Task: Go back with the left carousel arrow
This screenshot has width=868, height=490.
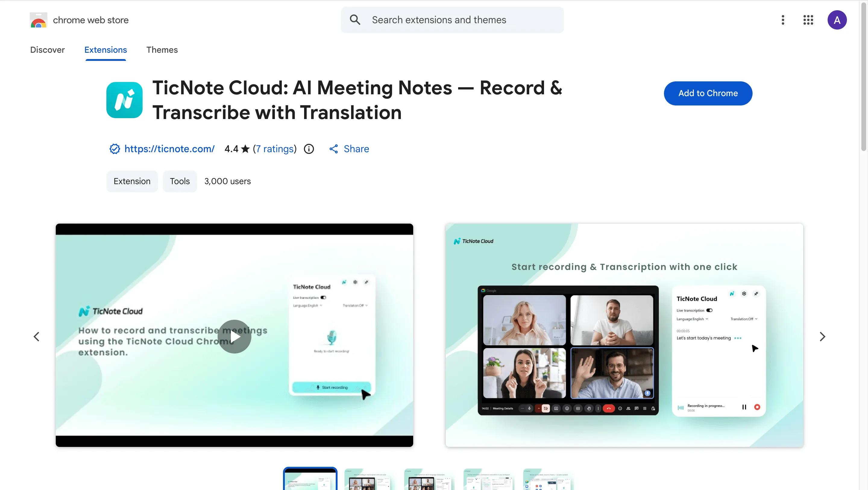Action: [37, 336]
